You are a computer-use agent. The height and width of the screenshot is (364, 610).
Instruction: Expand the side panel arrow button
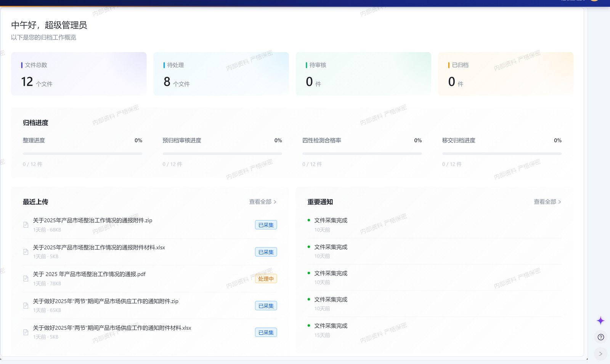tap(600, 354)
